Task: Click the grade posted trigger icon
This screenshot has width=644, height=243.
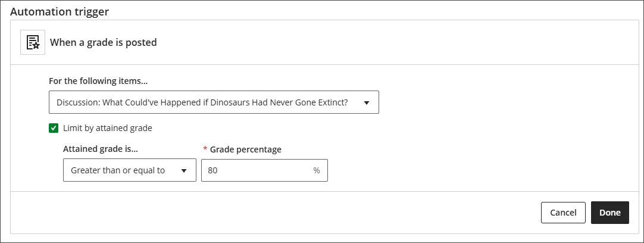Action: 33,42
